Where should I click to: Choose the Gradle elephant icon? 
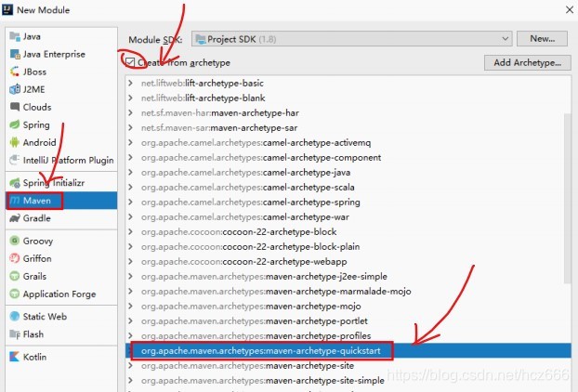click(x=15, y=218)
